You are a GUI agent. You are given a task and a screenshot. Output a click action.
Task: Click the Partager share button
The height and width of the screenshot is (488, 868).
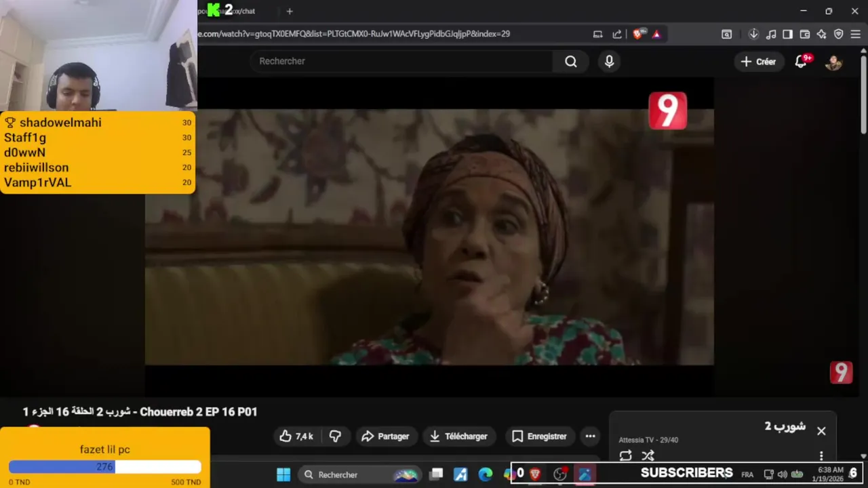(385, 436)
